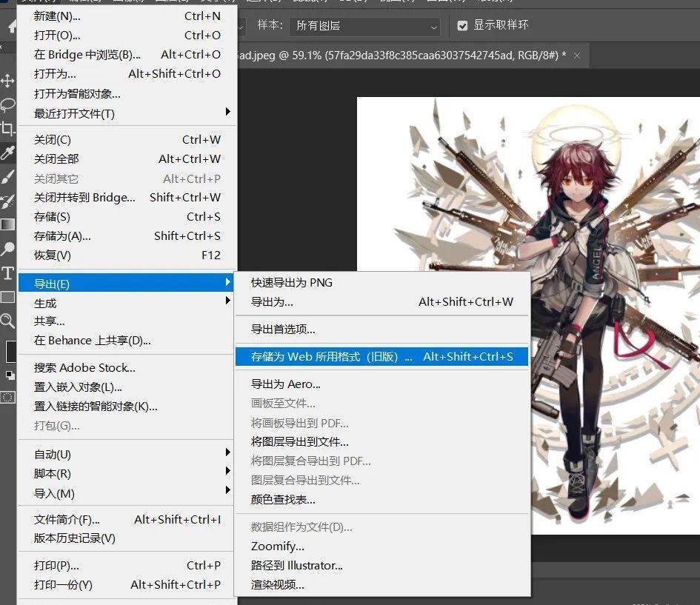Choose Zoomify... menu item
Image resolution: width=700 pixels, height=605 pixels.
tap(382, 546)
